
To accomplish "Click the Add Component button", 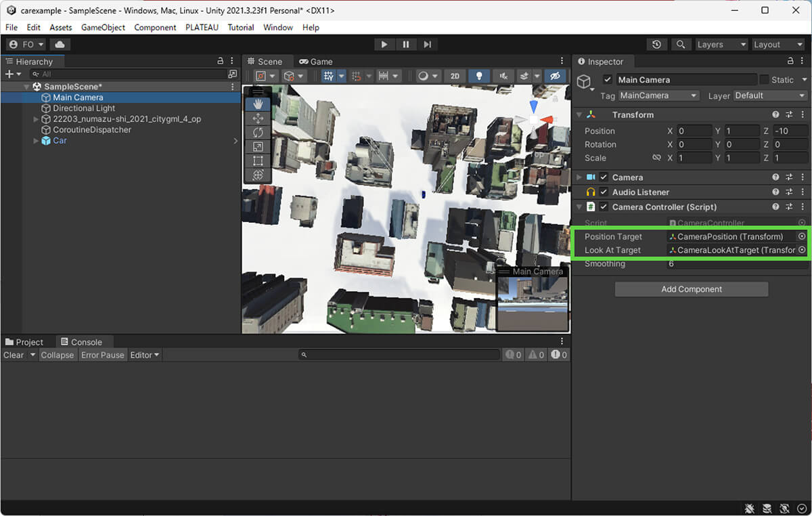I will (691, 289).
